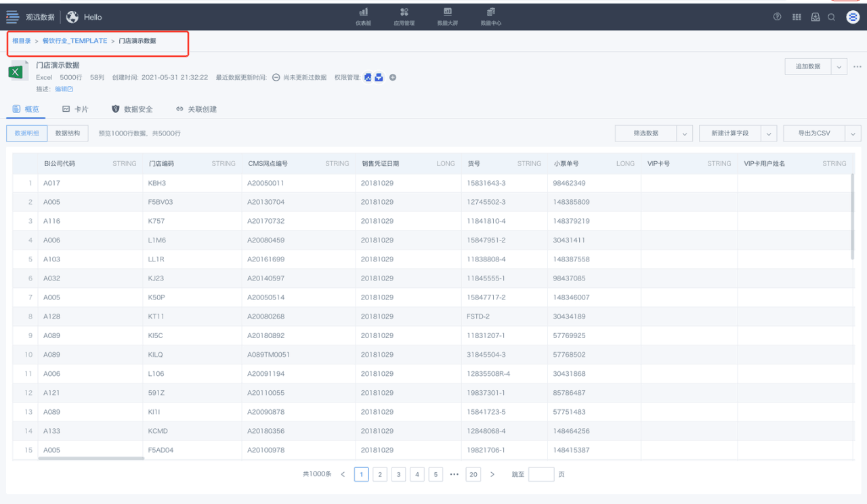Go to the next results page arrow

click(492, 474)
